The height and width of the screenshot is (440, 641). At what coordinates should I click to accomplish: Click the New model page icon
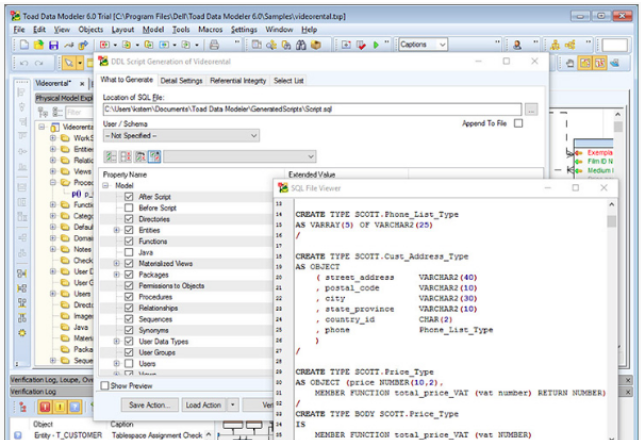coord(24,45)
